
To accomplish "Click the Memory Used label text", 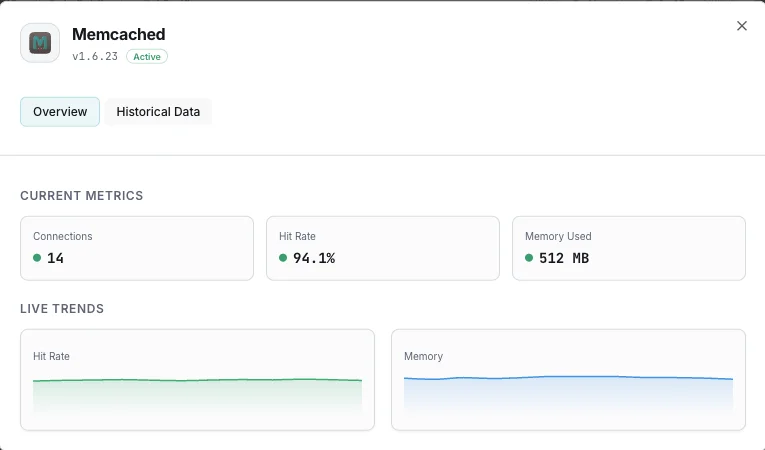I will coord(558,236).
